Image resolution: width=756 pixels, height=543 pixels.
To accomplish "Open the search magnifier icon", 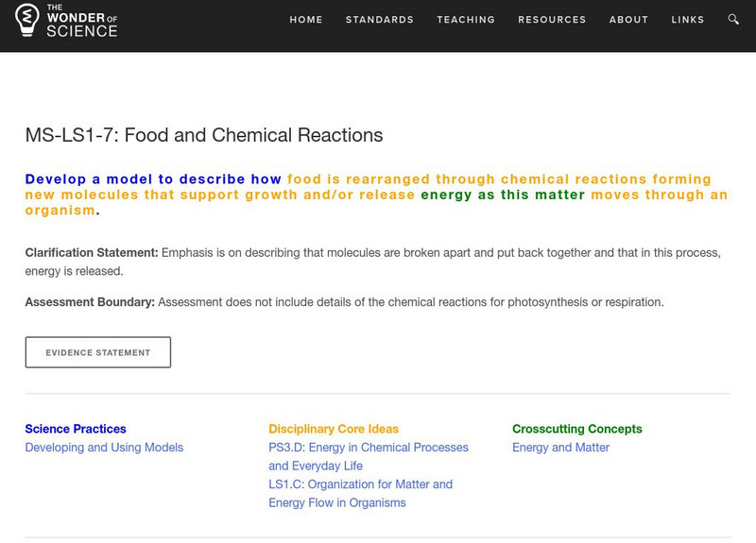I will (733, 20).
